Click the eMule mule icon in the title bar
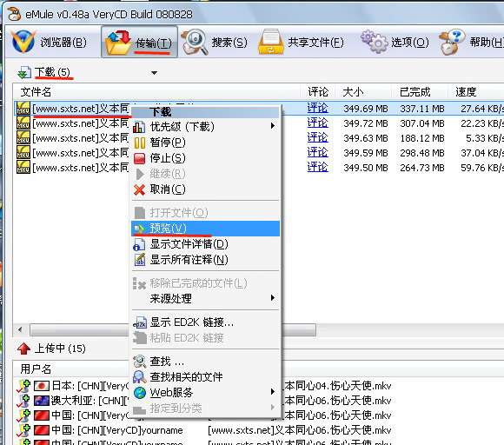The width and height of the screenshot is (504, 445). pyautogui.click(x=15, y=14)
